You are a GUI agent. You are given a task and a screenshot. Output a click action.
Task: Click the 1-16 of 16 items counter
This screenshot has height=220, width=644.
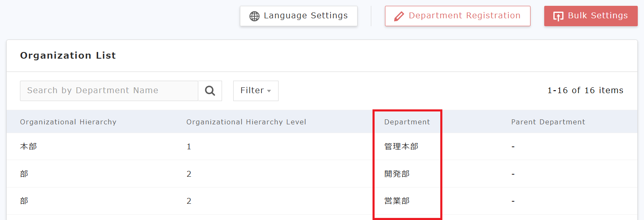click(585, 90)
